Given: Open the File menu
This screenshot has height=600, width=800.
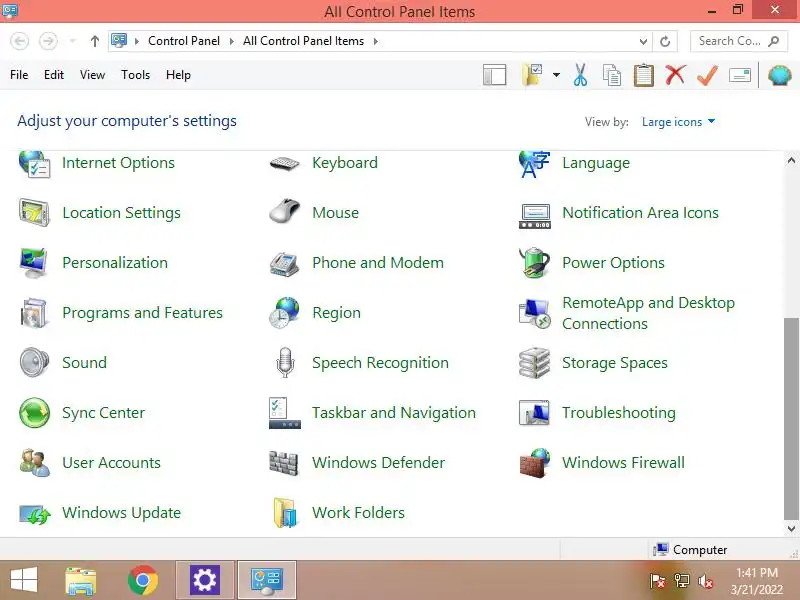Looking at the screenshot, I should (x=19, y=75).
